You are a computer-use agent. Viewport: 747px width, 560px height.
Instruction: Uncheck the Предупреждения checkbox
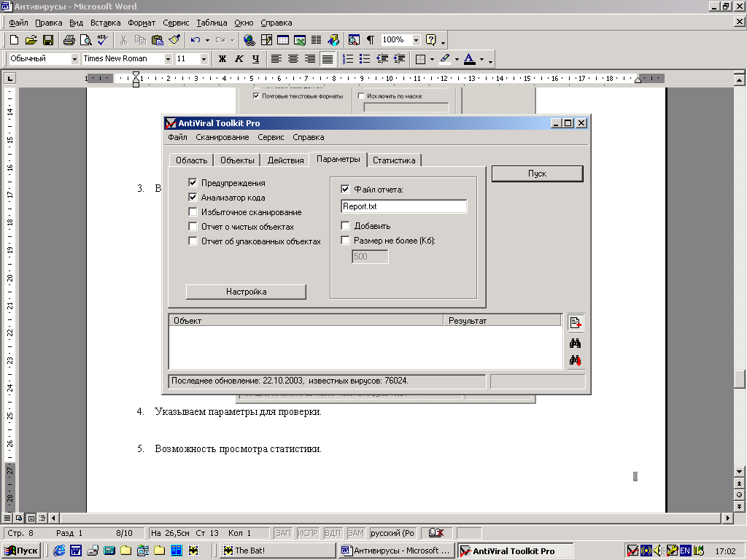click(193, 182)
